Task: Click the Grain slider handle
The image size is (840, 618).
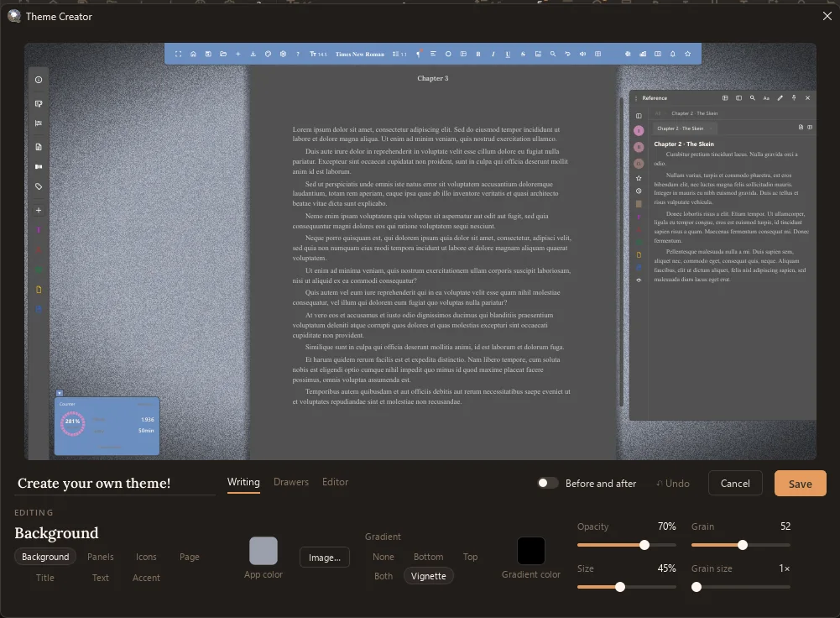Action: click(x=743, y=545)
